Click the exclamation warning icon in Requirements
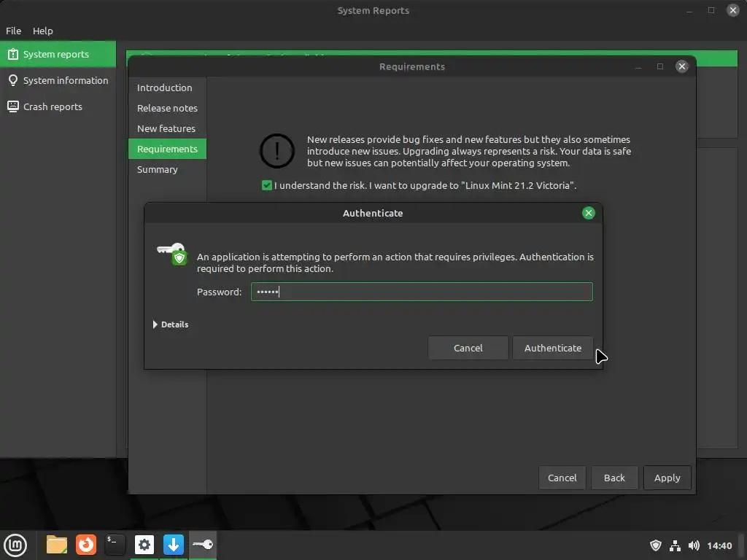 coord(276,151)
